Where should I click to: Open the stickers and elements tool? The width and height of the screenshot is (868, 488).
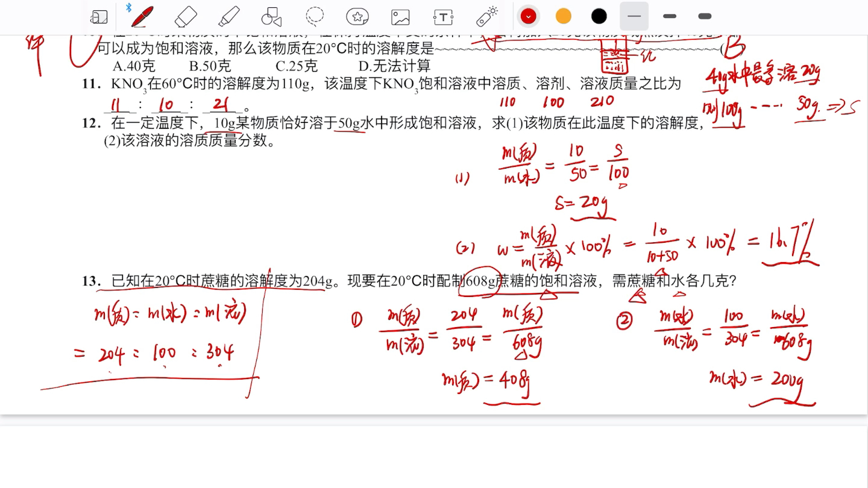coord(357,17)
